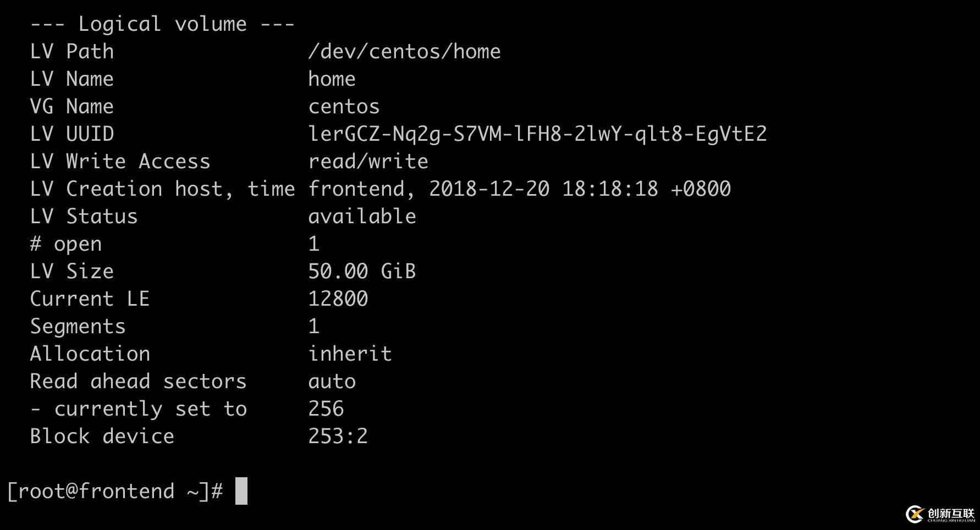Click the Current LE value 12800
Screen dimensions: 980x530
tap(338, 299)
